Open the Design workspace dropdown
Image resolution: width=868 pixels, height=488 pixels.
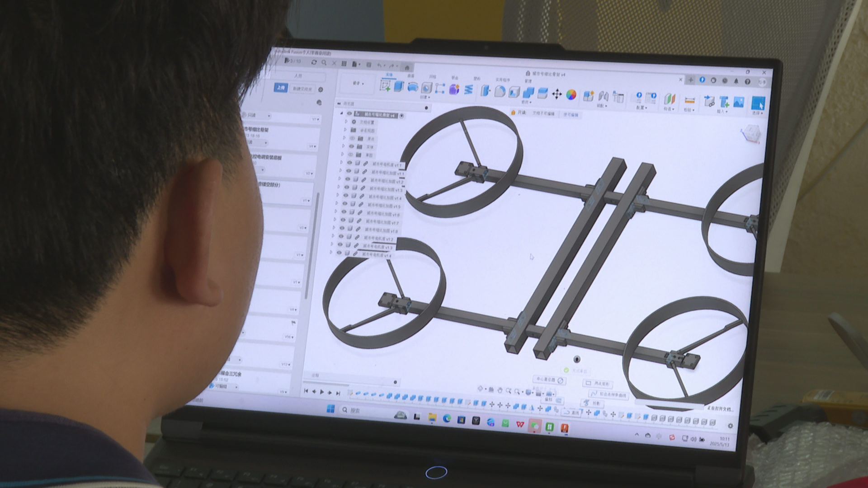pyautogui.click(x=358, y=83)
